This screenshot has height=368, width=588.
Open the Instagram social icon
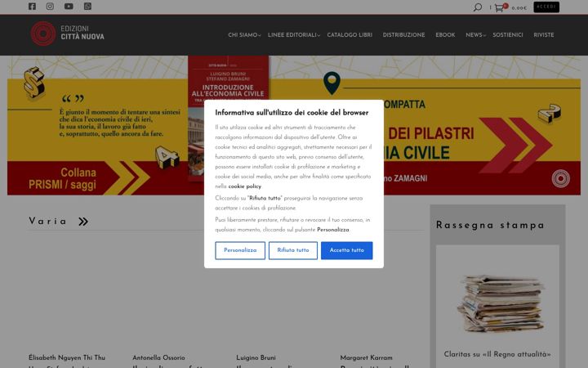coord(50,7)
